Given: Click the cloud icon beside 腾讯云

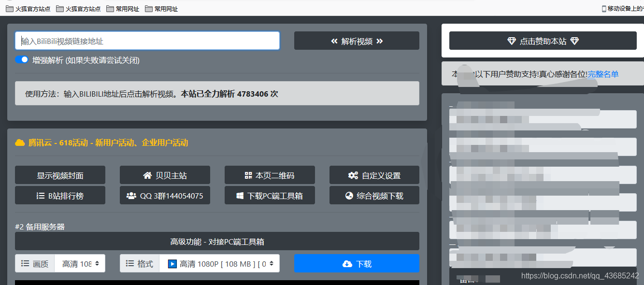Looking at the screenshot, I should pos(20,142).
